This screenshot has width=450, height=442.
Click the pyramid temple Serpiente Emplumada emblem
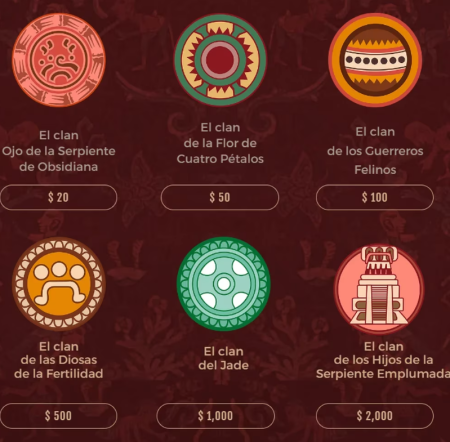pos(379,288)
